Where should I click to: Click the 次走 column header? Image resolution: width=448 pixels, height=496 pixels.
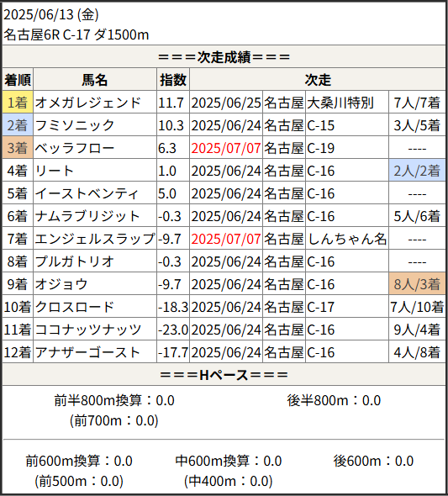tap(318, 79)
